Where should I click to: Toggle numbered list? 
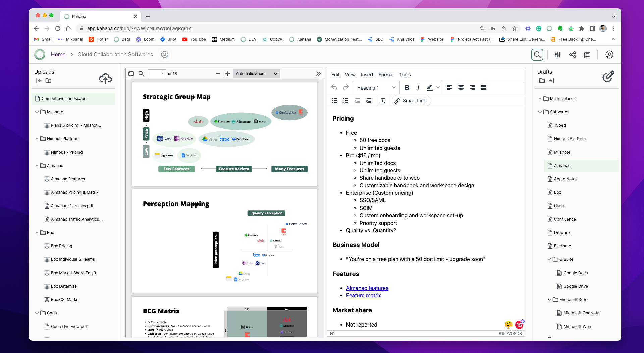coord(345,101)
